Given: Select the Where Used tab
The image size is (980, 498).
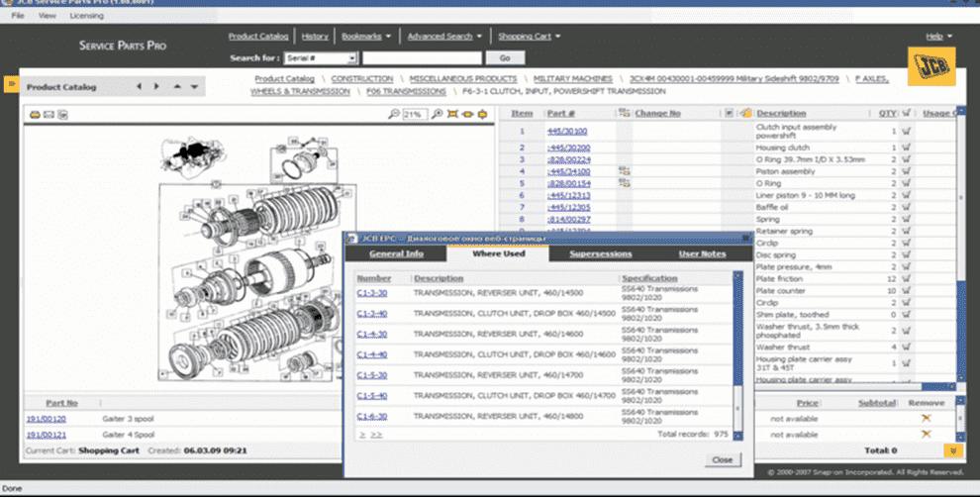Looking at the screenshot, I should pyautogui.click(x=498, y=253).
